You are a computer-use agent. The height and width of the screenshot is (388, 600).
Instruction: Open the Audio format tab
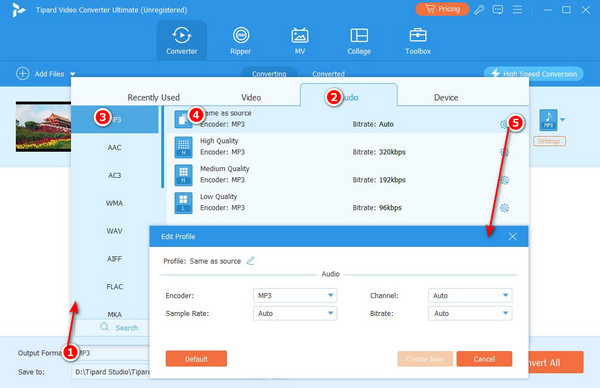click(x=349, y=95)
